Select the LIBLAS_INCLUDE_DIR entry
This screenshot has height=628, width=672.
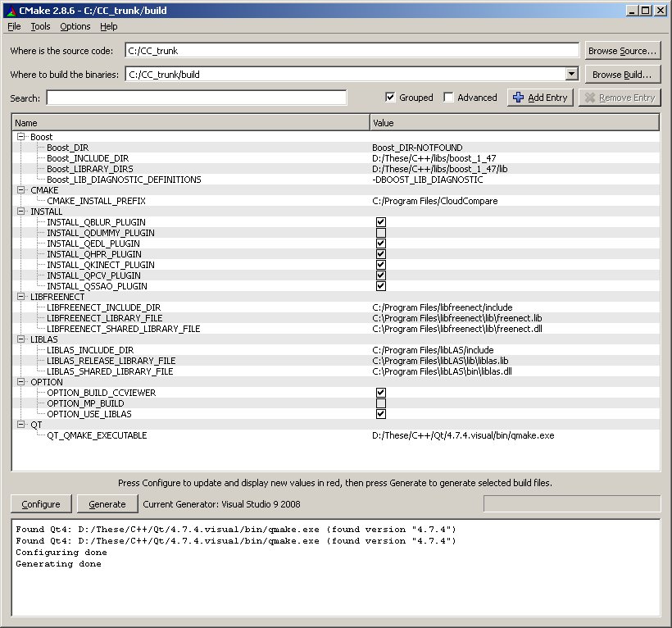click(x=90, y=350)
